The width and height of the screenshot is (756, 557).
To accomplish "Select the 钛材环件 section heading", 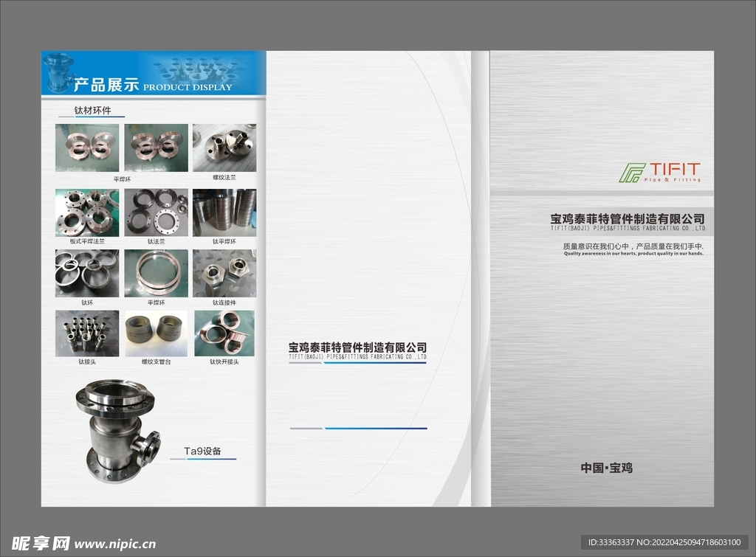I will pyautogui.click(x=92, y=111).
